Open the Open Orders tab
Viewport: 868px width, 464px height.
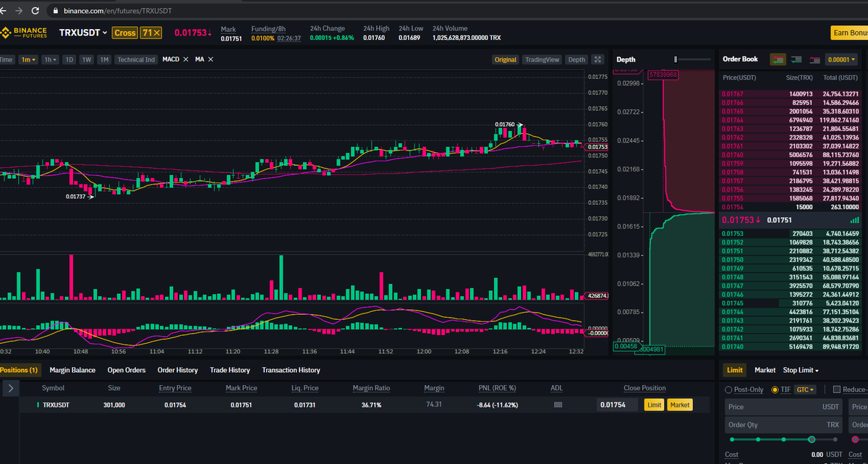point(127,370)
